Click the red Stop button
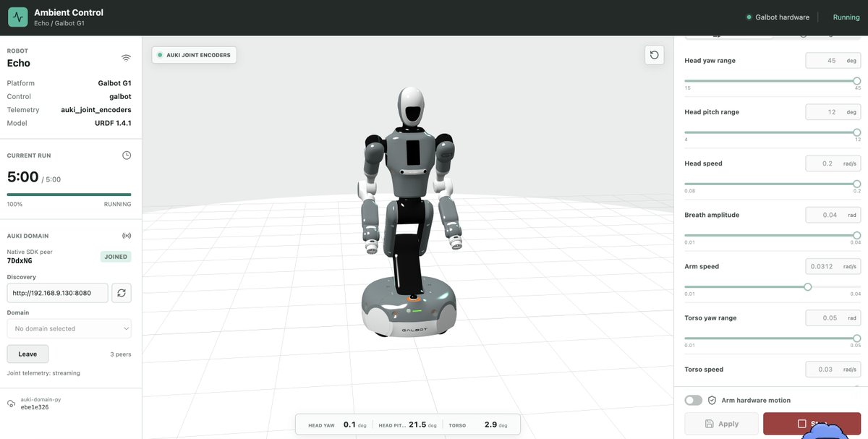Screen dimensions: 868x439 [x=812, y=424]
